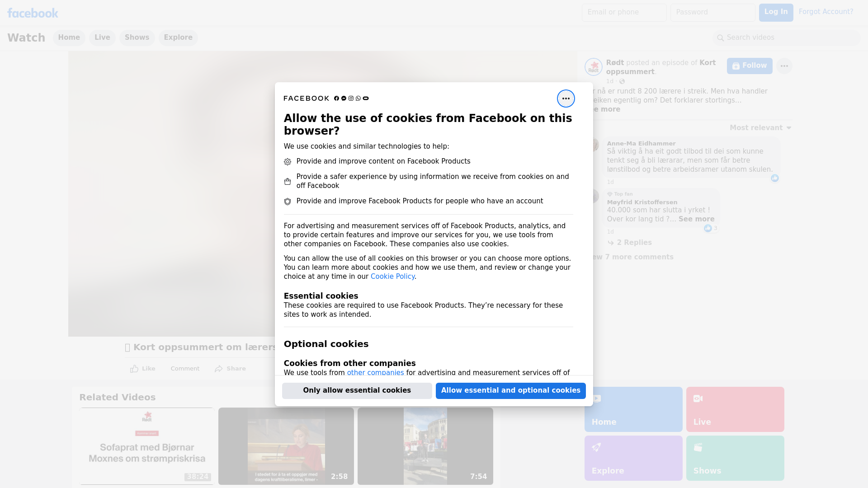Expand the post description via See more

click(606, 109)
